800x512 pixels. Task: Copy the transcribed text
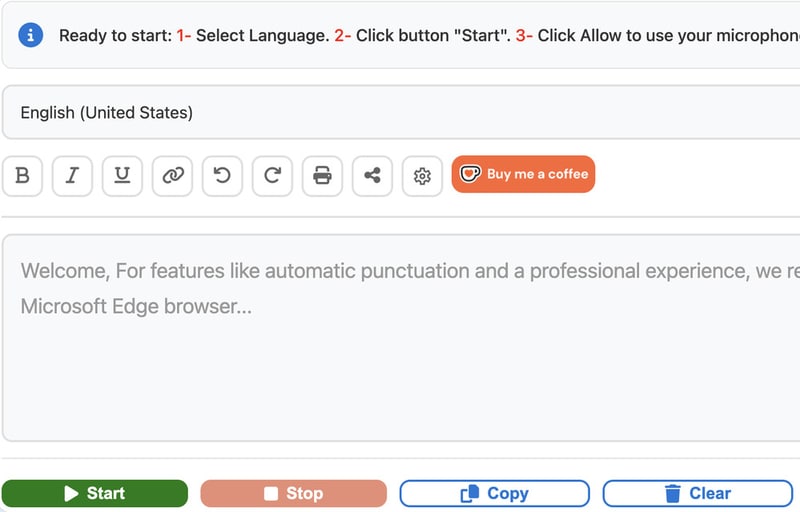pyautogui.click(x=494, y=493)
